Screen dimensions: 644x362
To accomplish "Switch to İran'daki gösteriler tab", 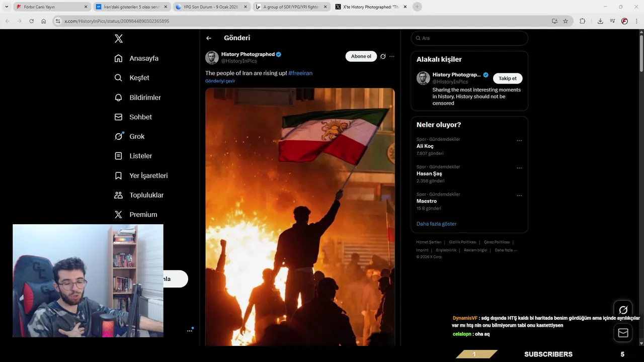I will pos(131,7).
